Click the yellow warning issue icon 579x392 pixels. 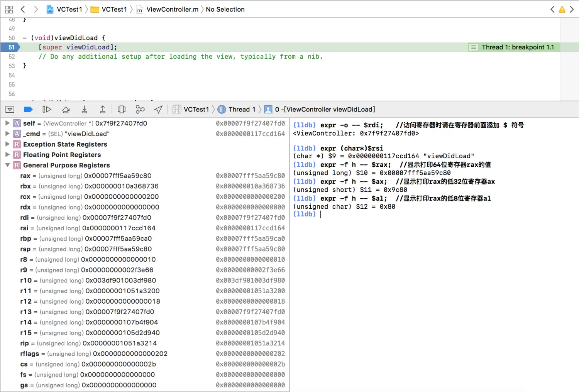(562, 9)
